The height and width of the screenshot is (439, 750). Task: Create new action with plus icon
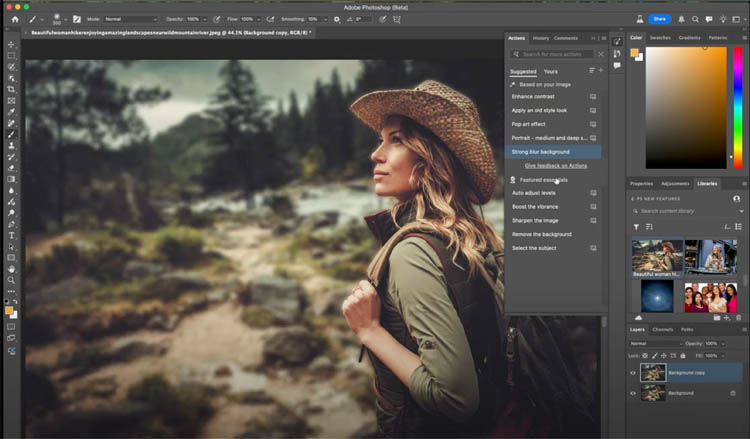pos(601,70)
